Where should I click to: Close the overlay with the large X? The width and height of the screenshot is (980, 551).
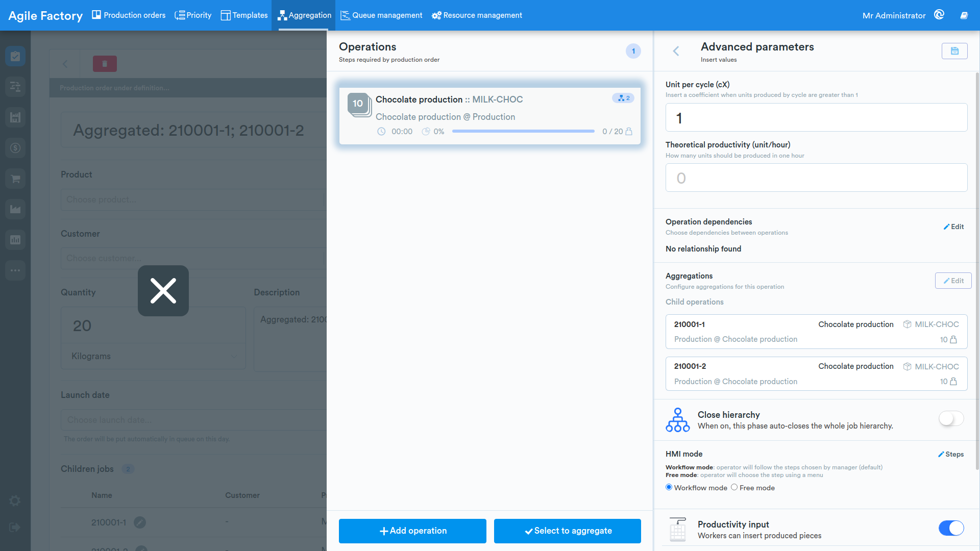[x=163, y=291]
